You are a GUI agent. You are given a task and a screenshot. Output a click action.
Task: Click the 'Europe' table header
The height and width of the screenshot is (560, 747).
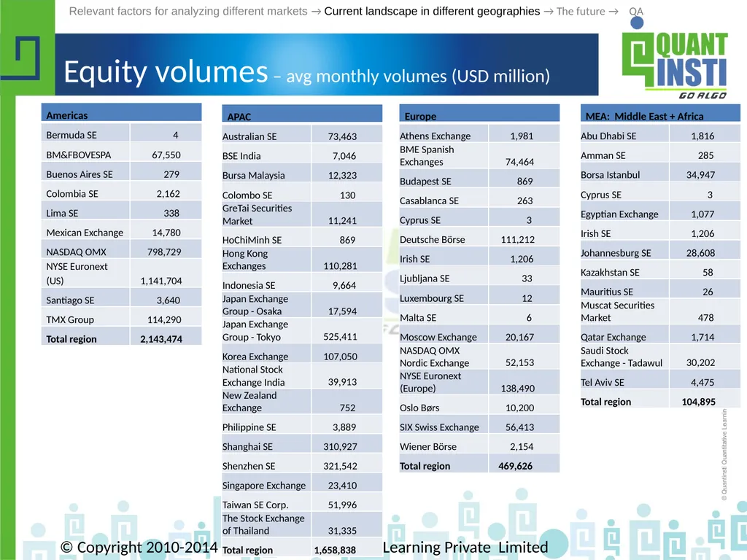point(479,113)
